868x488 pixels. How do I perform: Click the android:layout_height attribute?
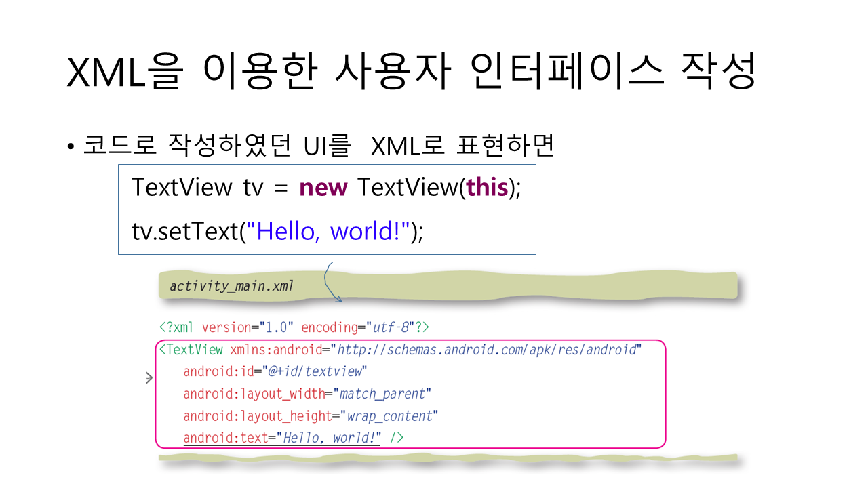[x=257, y=415]
